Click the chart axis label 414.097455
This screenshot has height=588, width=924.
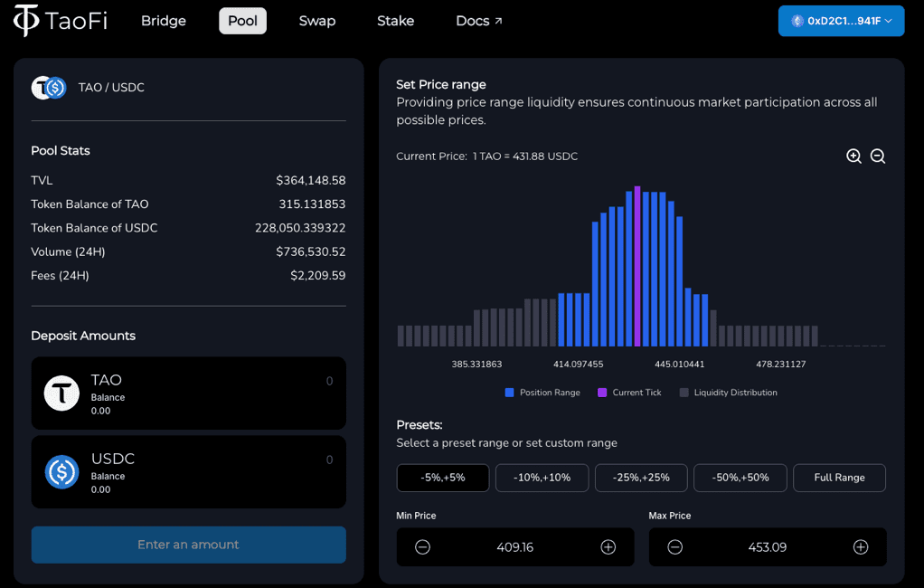578,364
